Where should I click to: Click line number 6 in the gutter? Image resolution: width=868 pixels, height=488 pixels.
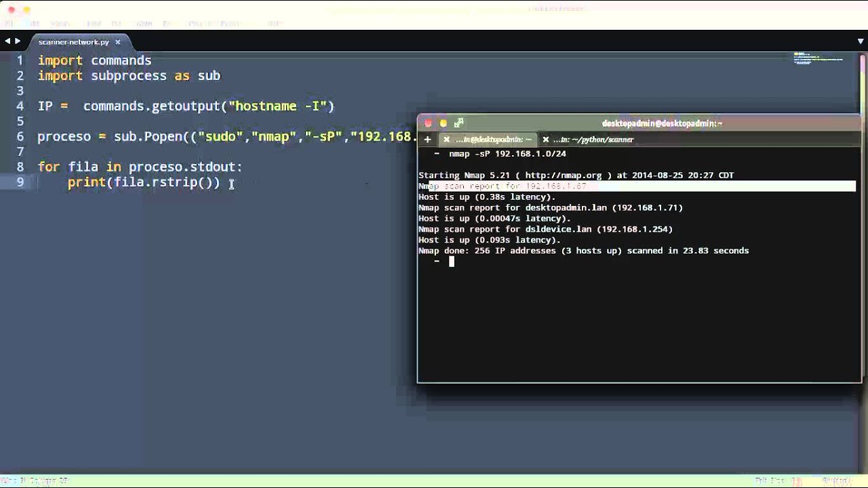coord(20,136)
